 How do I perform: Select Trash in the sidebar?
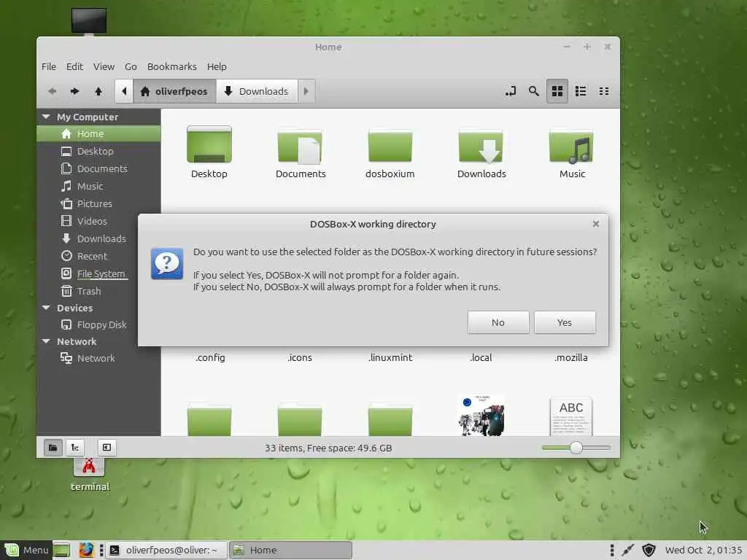click(x=88, y=291)
